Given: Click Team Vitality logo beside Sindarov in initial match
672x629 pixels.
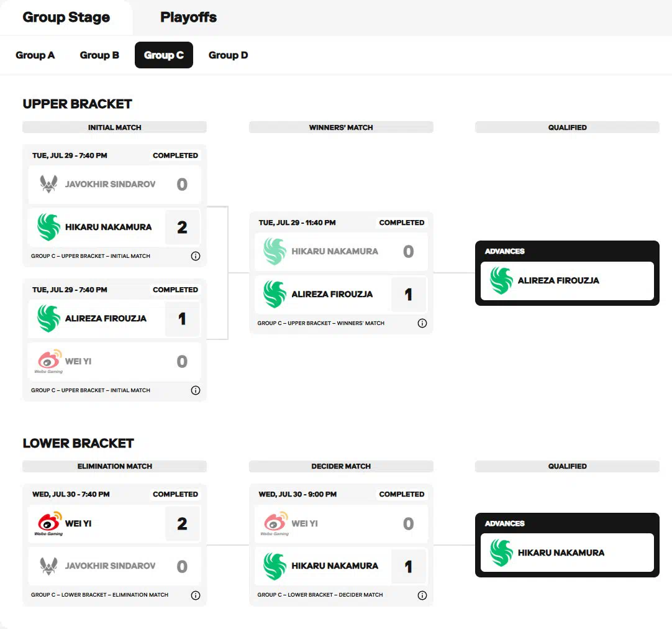Looking at the screenshot, I should (x=48, y=184).
